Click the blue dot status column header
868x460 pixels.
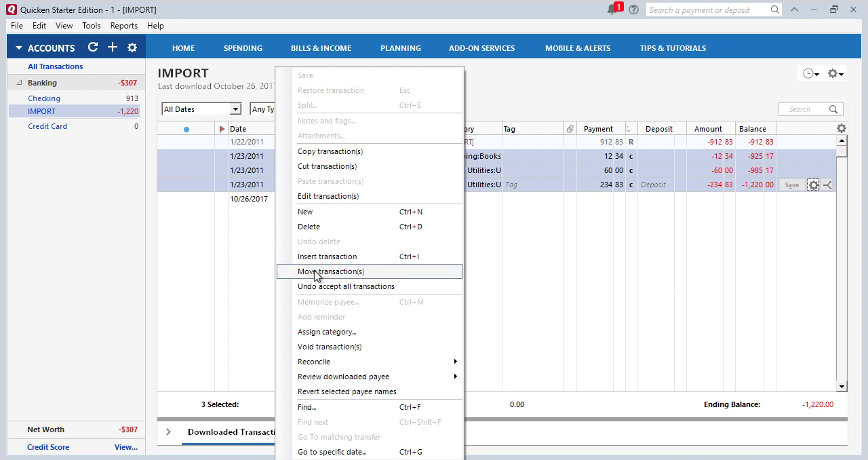click(x=186, y=129)
